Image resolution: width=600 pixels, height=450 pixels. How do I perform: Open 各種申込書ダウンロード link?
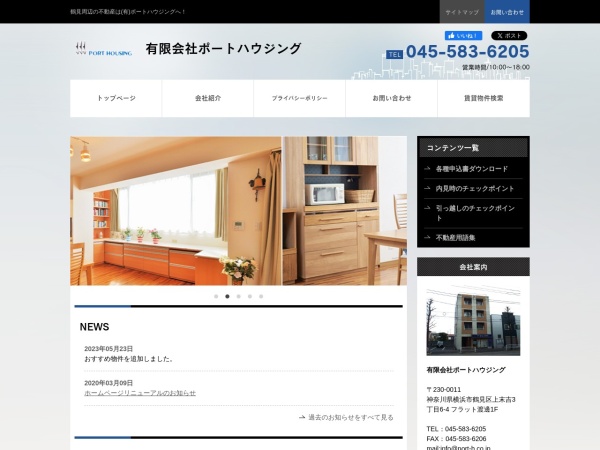pyautogui.click(x=472, y=169)
